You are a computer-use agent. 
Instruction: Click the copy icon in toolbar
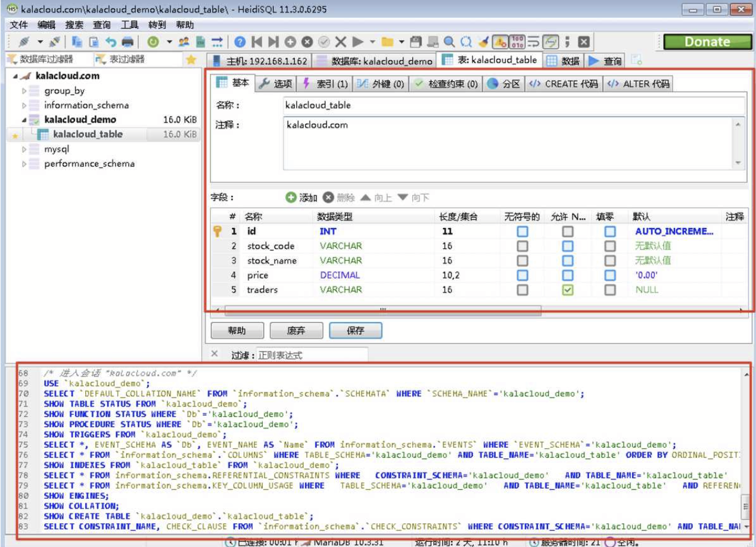tap(77, 42)
